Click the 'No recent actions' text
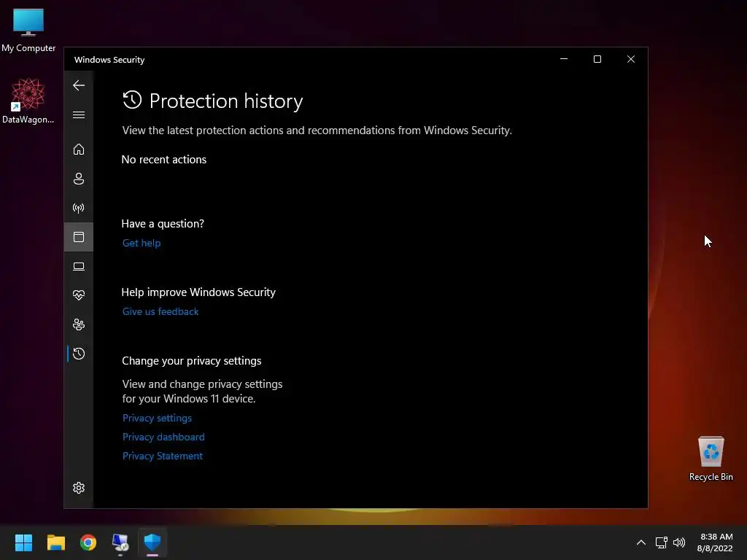The width and height of the screenshot is (747, 560). [x=164, y=160]
